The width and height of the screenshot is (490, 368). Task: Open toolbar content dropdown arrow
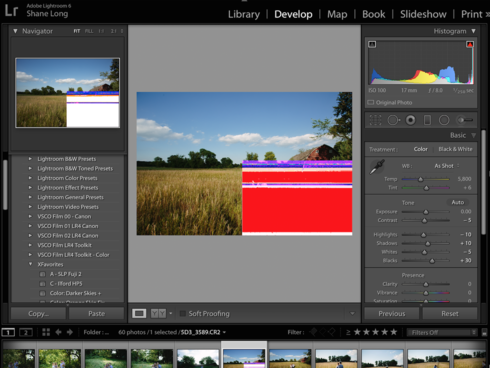click(352, 313)
